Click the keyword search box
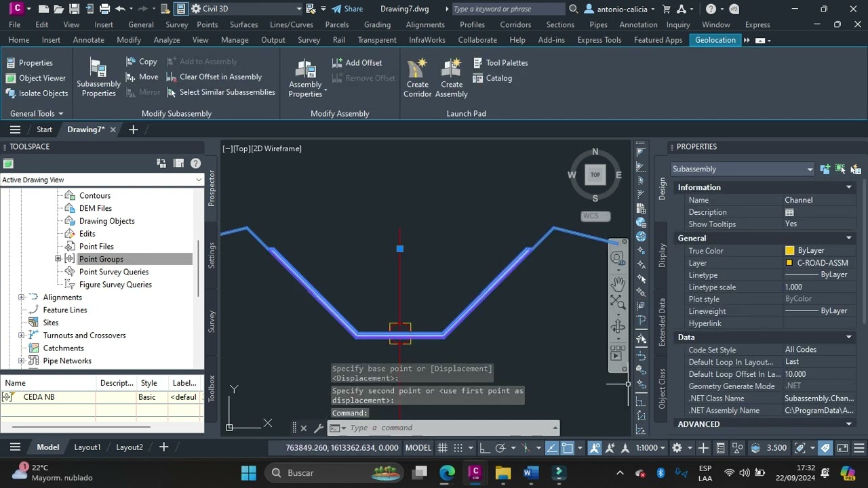 point(507,9)
